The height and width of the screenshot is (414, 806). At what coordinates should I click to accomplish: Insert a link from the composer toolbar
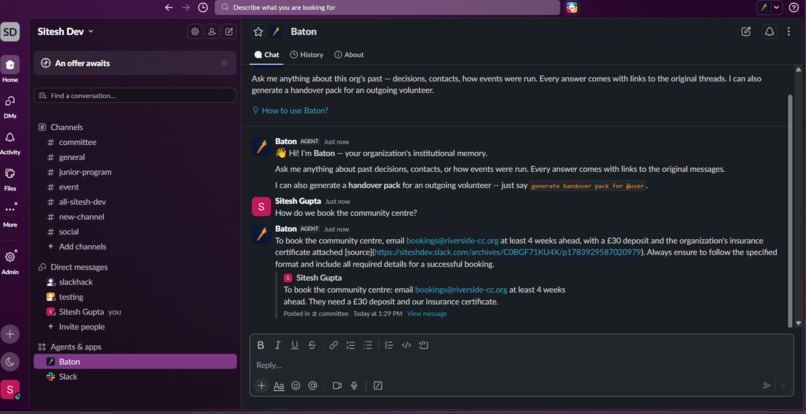point(334,345)
